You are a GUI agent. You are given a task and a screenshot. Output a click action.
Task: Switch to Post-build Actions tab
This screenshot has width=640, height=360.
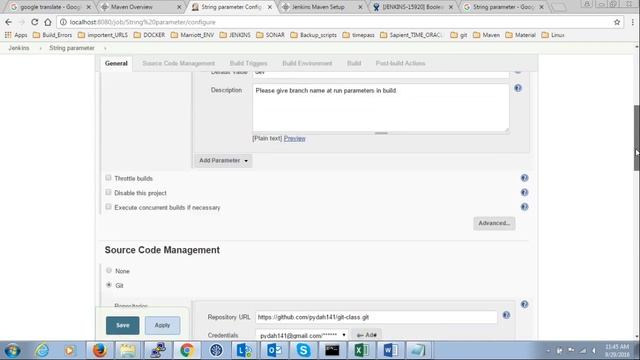click(x=400, y=63)
